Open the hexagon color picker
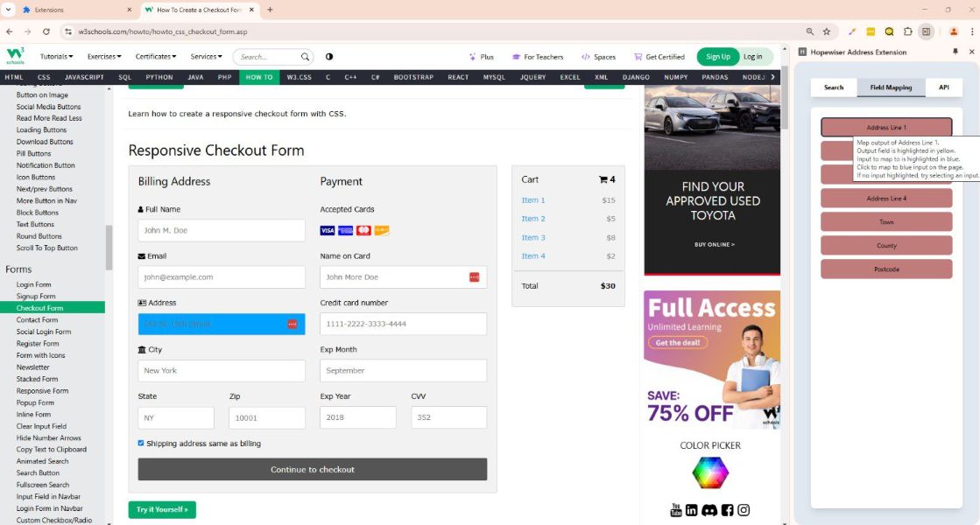Image resolution: width=980 pixels, height=525 pixels. pos(710,472)
